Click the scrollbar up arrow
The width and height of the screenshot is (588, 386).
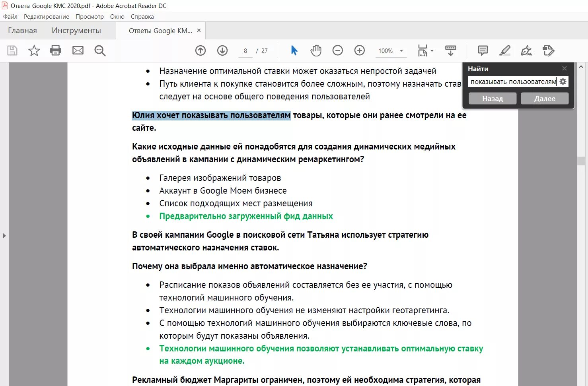pyautogui.click(x=581, y=67)
